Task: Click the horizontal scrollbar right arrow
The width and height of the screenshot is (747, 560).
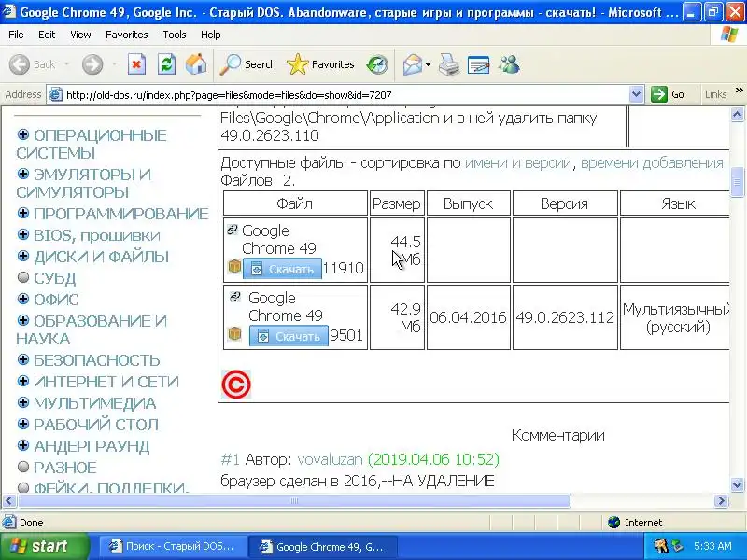Action: click(x=721, y=500)
